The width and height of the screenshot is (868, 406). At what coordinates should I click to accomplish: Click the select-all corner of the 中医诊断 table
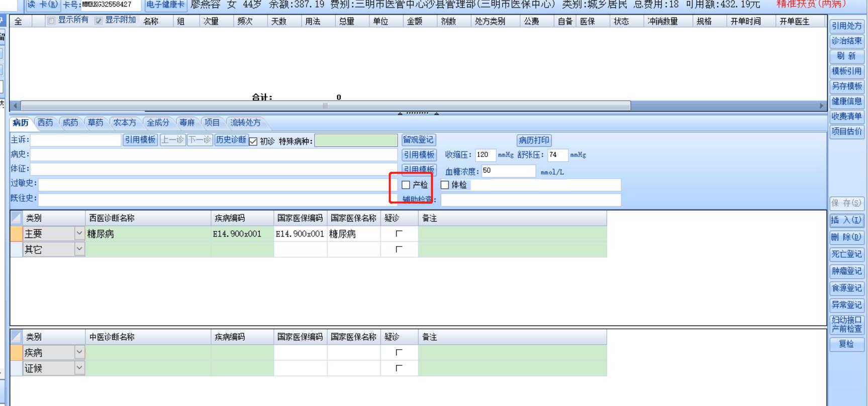[x=17, y=337]
